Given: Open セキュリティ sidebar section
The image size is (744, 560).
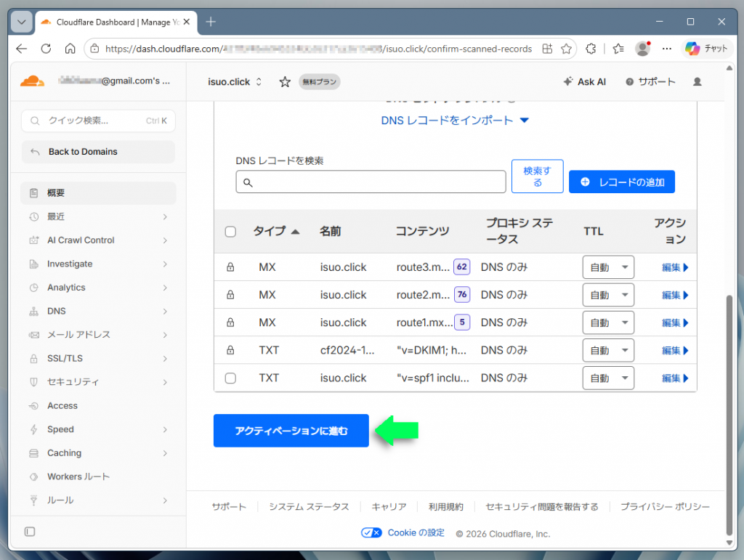Looking at the screenshot, I should (x=98, y=382).
